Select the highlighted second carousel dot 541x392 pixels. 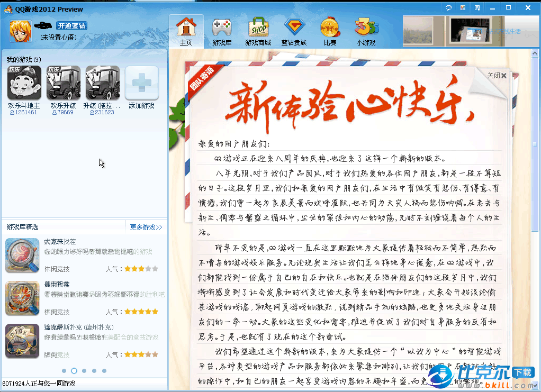click(74, 371)
